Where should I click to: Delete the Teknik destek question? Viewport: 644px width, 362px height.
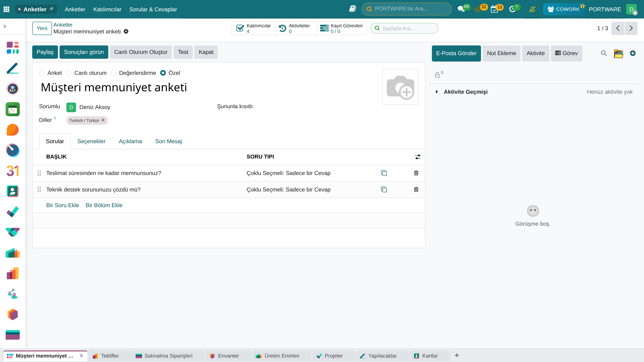416,189
